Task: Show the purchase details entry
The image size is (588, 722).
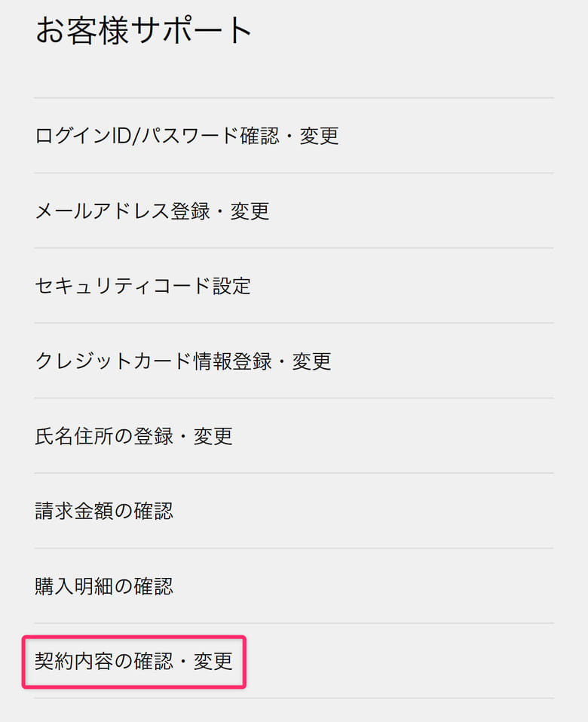Action: pyautogui.click(x=104, y=585)
